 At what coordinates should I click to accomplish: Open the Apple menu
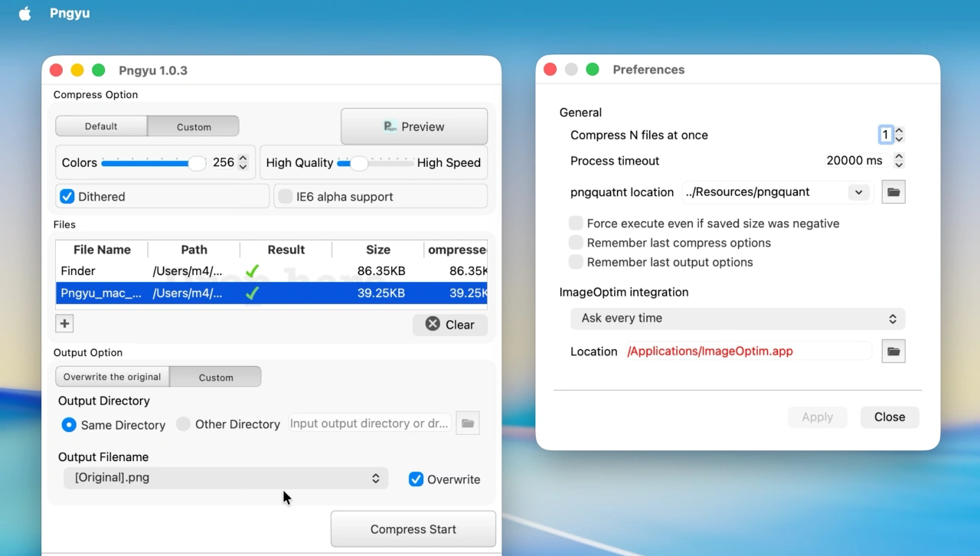pos(24,12)
